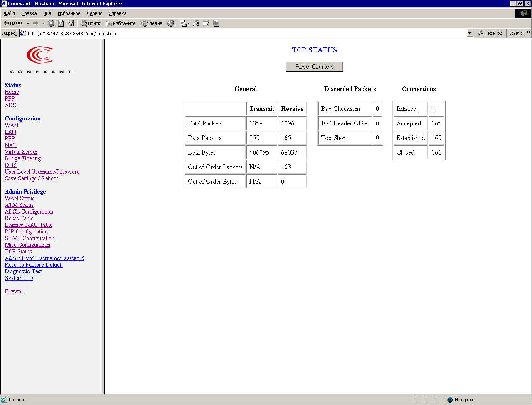Open the Home status link
Viewport: 532px width, 405px height.
12,92
